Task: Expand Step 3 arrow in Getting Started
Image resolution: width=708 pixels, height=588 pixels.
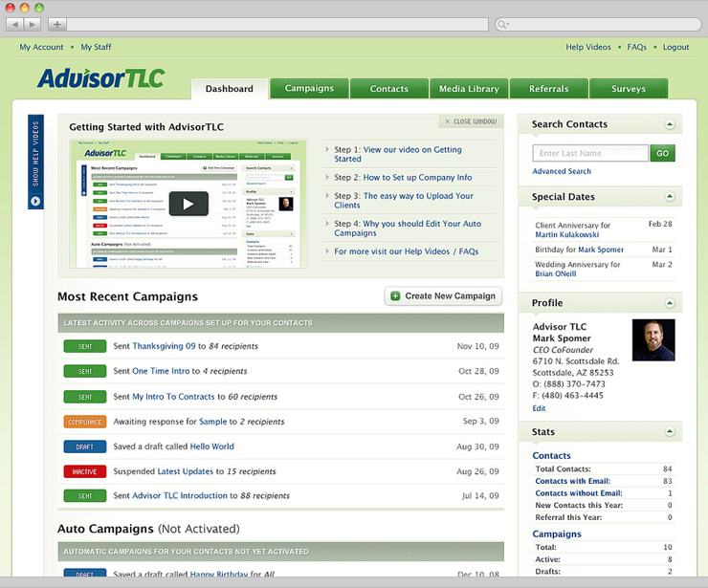Action: coord(327,195)
